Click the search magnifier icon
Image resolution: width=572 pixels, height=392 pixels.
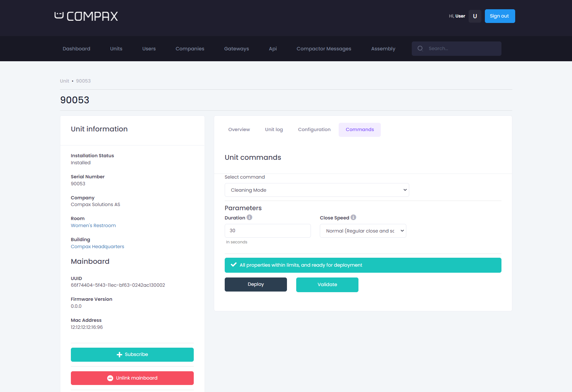pyautogui.click(x=420, y=48)
